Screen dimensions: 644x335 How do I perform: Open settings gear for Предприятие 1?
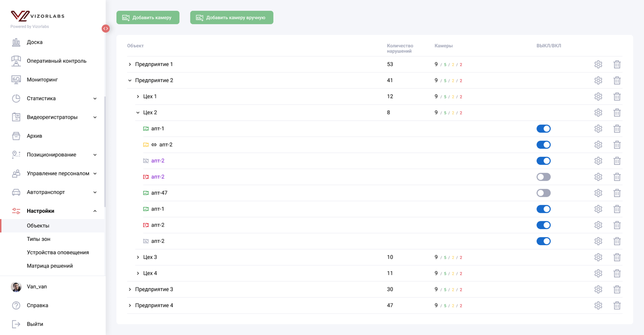[x=598, y=64]
